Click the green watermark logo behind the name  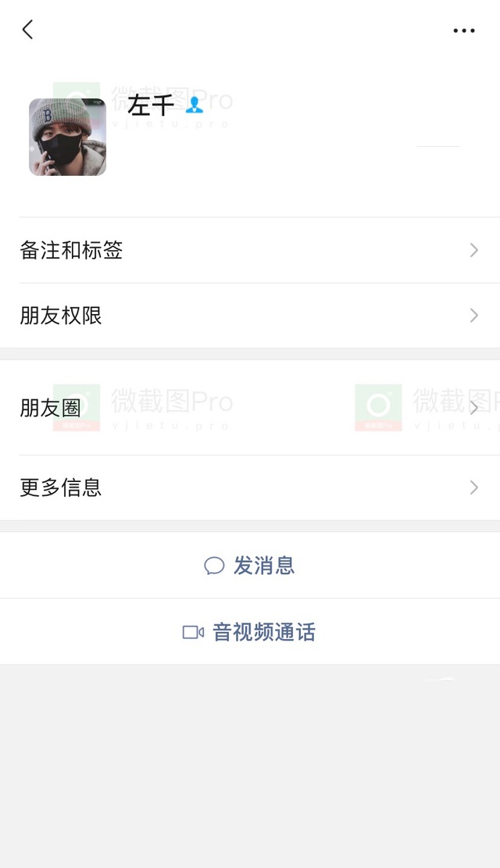click(77, 91)
